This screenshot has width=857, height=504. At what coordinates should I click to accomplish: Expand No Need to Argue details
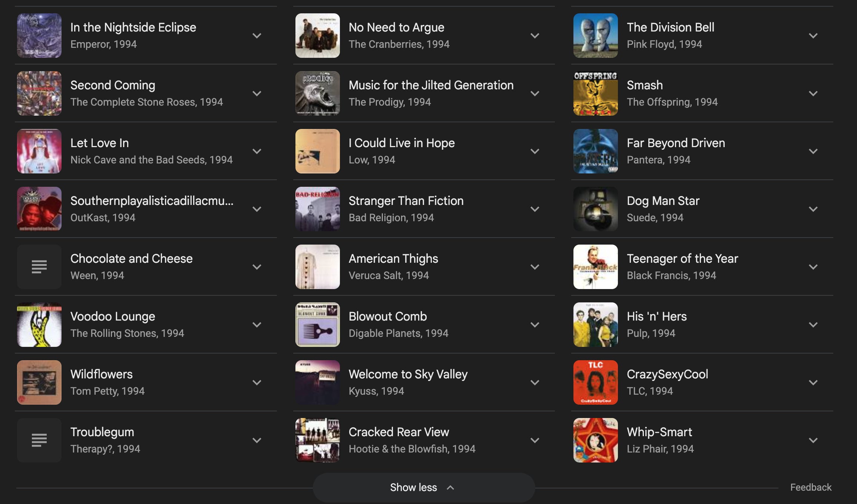(x=535, y=36)
